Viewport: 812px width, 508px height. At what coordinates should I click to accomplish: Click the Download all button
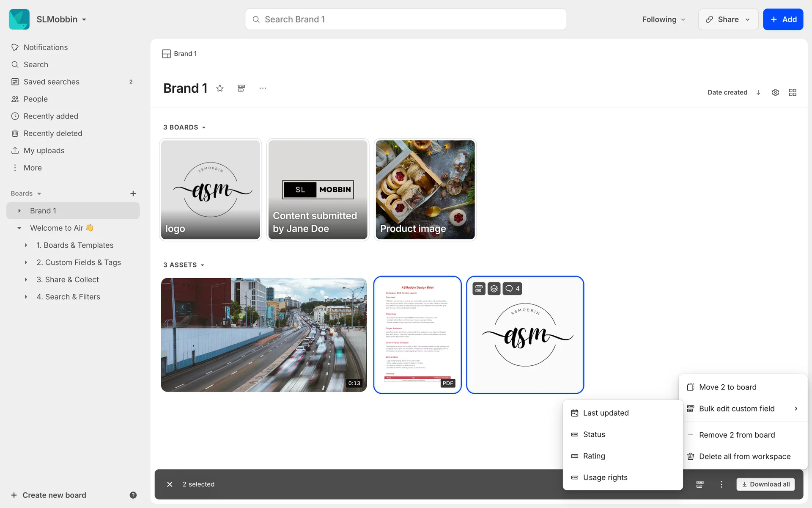pos(765,484)
